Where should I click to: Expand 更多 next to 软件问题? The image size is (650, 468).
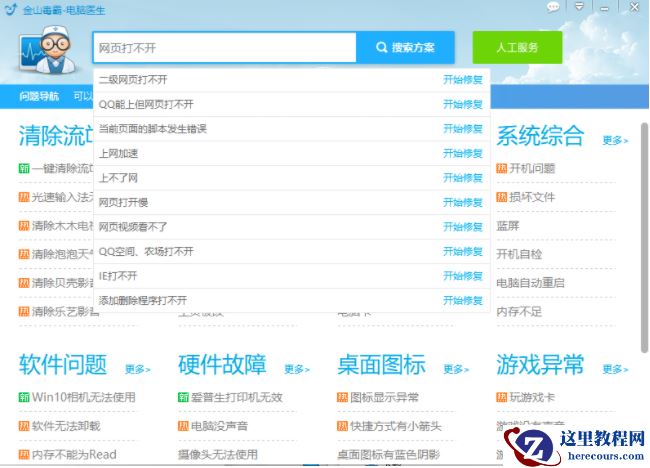138,369
